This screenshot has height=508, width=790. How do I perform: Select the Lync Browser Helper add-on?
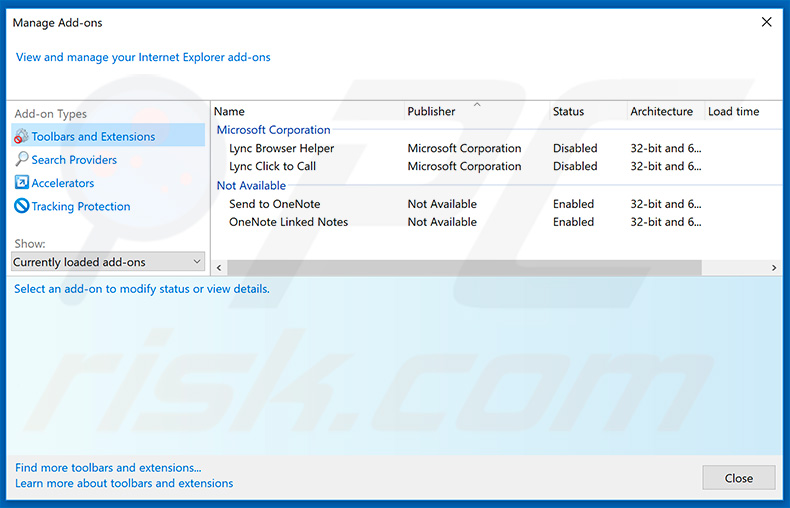click(282, 148)
